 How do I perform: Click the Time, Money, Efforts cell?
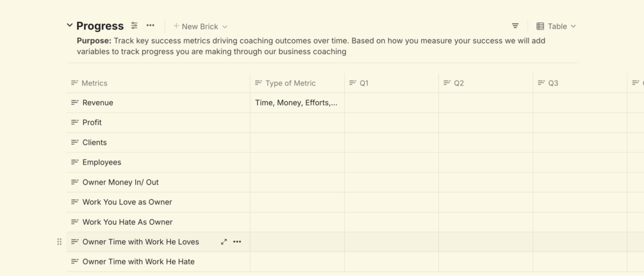296,102
